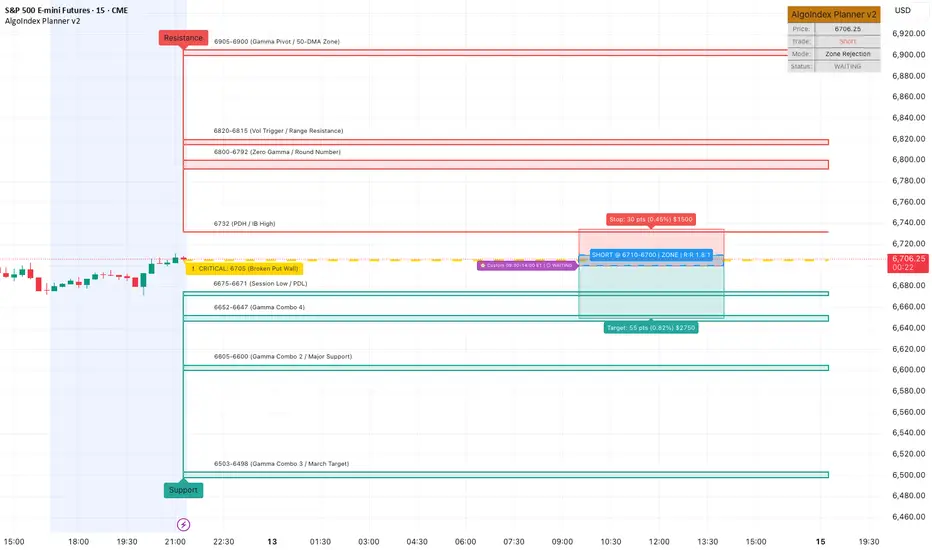Image resolution: width=932 pixels, height=550 pixels.
Task: Click the 18:00 time axis label
Action: point(78,542)
